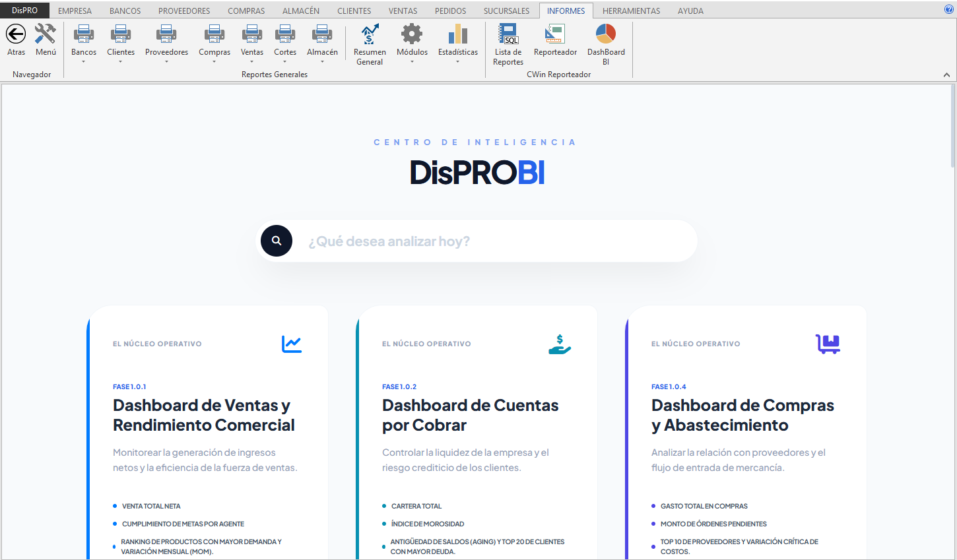
Task: Switch to the EMPRESA tab
Action: tap(75, 11)
